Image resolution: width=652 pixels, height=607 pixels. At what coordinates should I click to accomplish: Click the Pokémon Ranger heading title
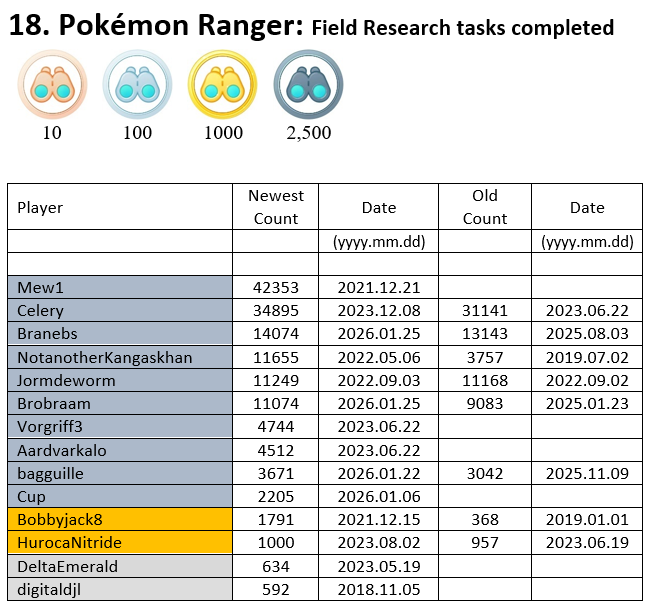[x=155, y=26]
